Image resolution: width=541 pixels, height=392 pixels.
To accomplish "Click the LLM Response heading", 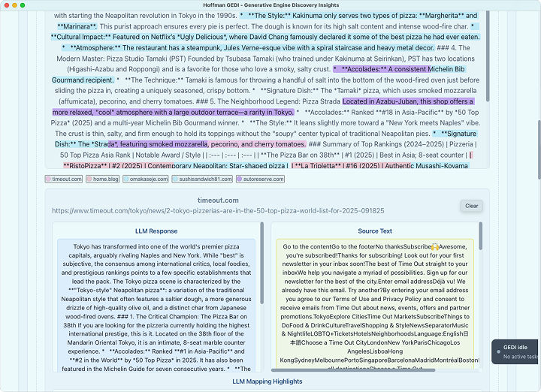I will tap(156, 231).
